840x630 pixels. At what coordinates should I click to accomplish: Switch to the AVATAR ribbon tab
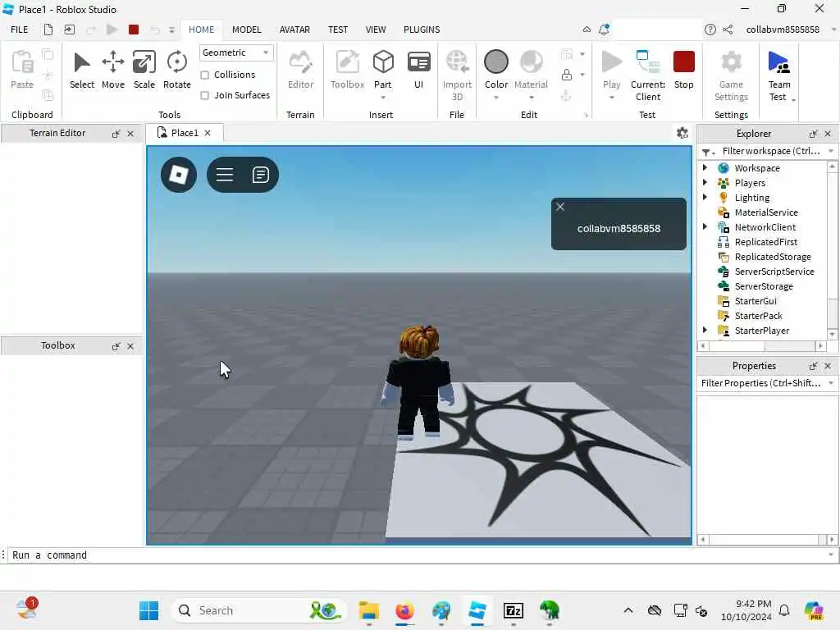click(294, 30)
